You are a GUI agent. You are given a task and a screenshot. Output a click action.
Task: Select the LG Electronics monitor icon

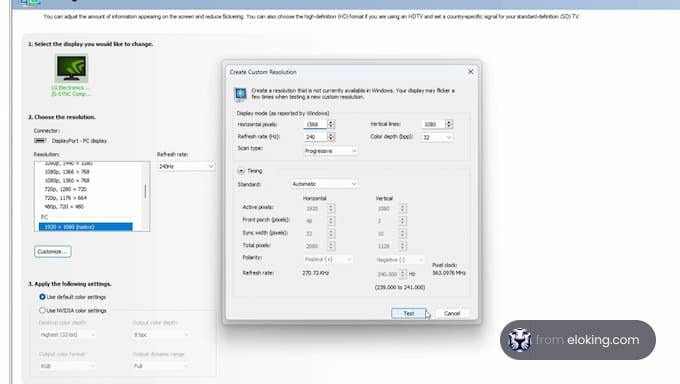tap(72, 68)
